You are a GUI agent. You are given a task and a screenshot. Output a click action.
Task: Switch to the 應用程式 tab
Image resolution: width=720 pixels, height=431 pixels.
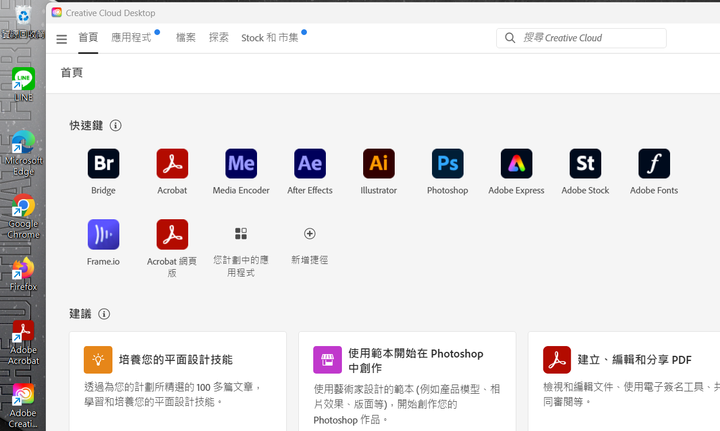(131, 38)
